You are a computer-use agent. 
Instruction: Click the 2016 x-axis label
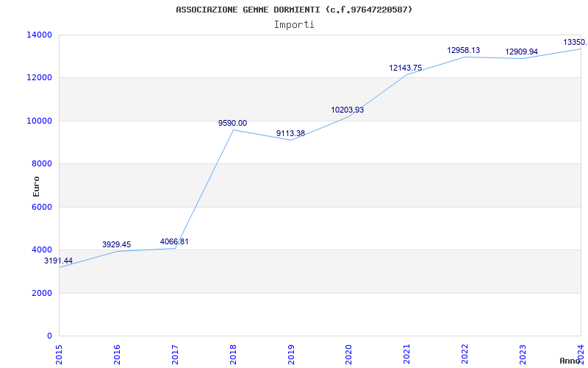118,355
